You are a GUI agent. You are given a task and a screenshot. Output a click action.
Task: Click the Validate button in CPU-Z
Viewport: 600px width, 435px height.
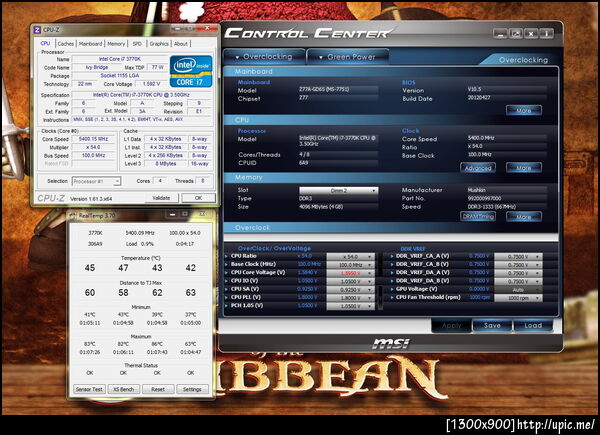tap(161, 198)
